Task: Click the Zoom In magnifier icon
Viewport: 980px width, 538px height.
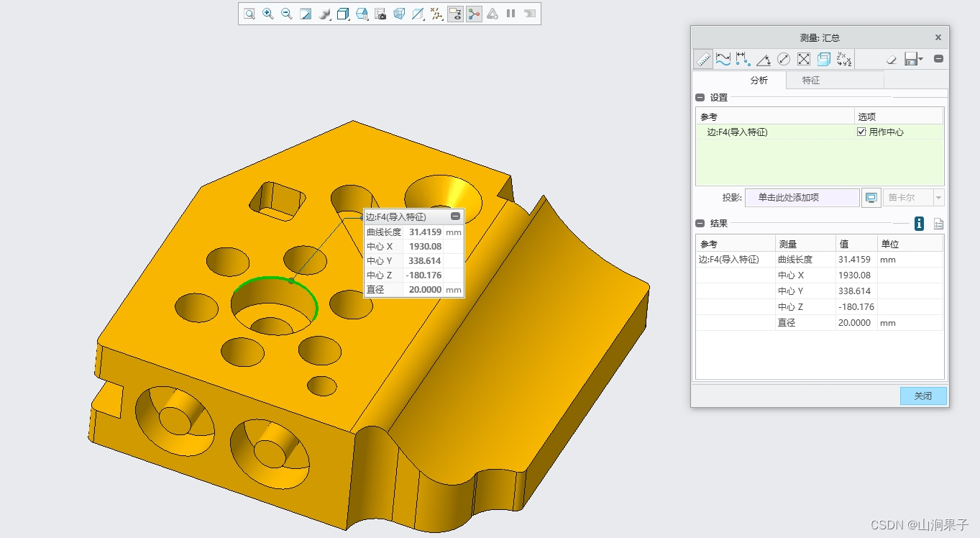Action: tap(267, 14)
